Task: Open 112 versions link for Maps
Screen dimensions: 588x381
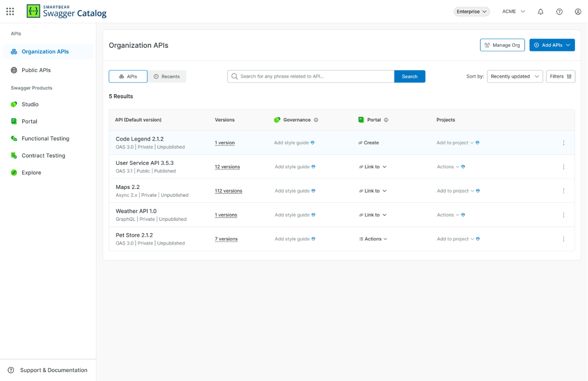Action: coord(228,190)
